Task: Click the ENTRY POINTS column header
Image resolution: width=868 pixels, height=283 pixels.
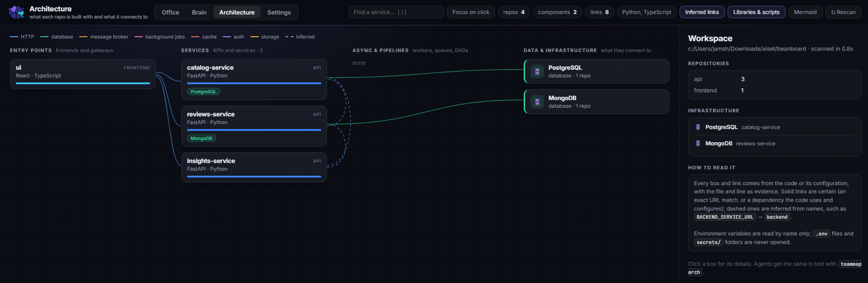Action: [31, 50]
